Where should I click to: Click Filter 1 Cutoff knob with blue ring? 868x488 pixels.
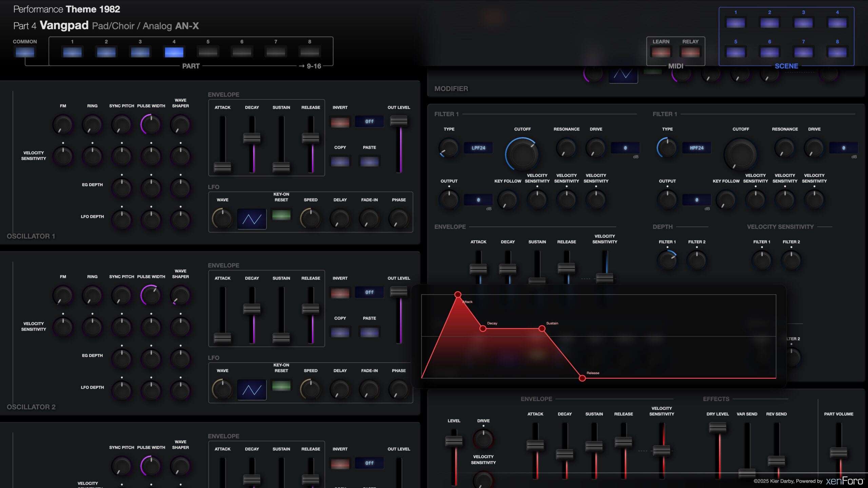click(x=522, y=154)
